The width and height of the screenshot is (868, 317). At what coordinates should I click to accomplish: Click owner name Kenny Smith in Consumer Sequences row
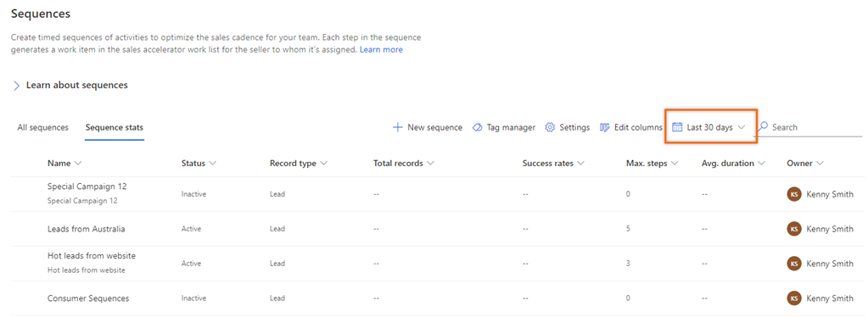click(x=830, y=298)
